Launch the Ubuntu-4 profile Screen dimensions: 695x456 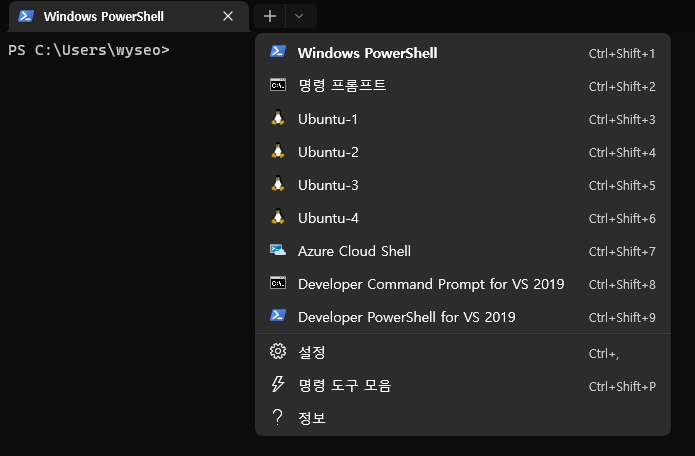point(463,218)
